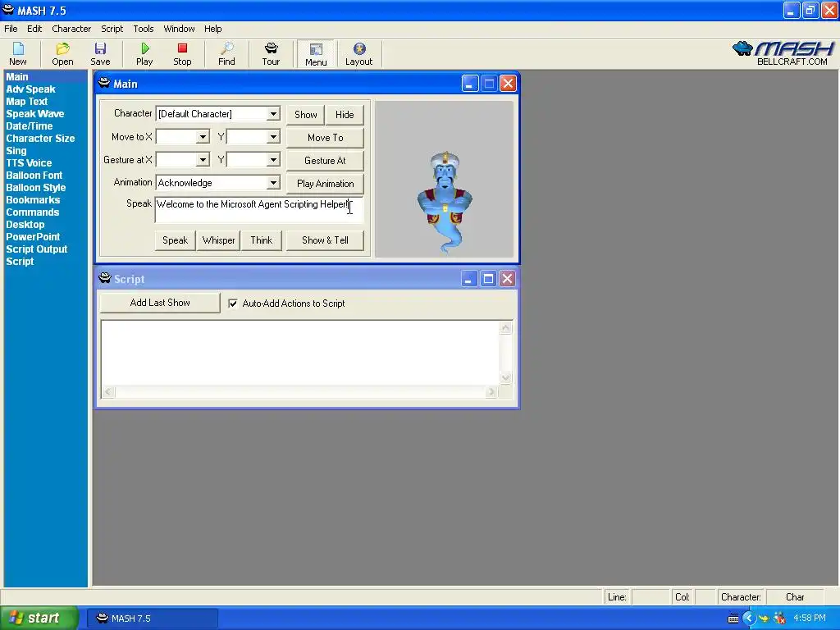840x630 pixels.
Task: Click the Speak button
Action: pyautogui.click(x=176, y=240)
